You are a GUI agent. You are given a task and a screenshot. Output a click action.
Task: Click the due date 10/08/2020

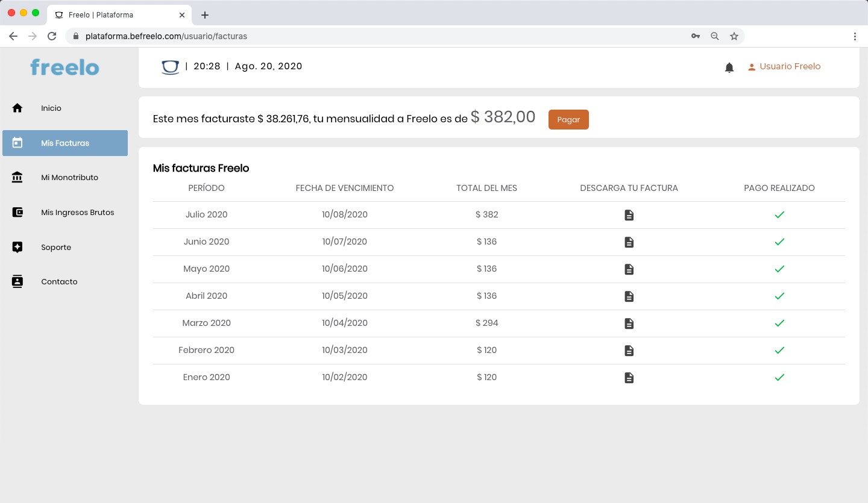(x=345, y=214)
